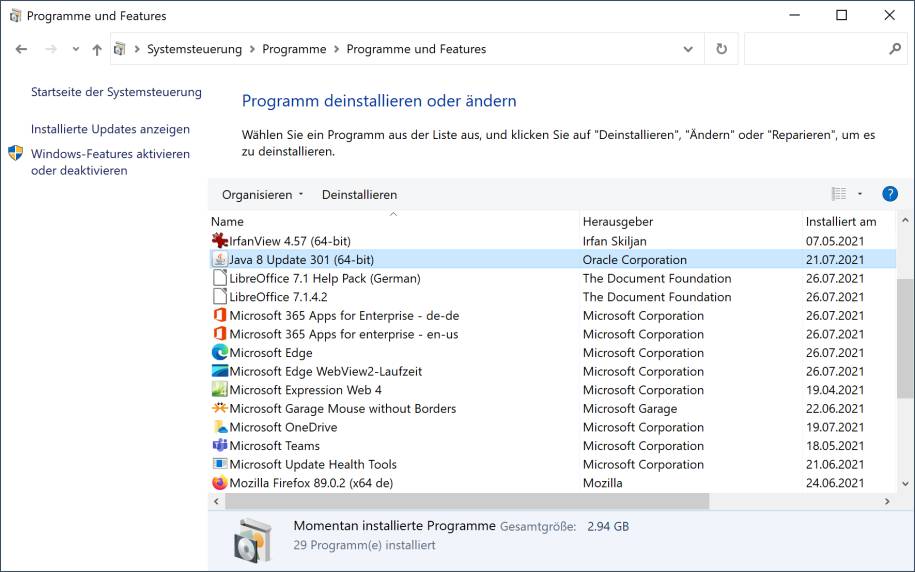The image size is (915, 572).
Task: Click the Microsoft OneDrive cloud icon
Action: (220, 427)
